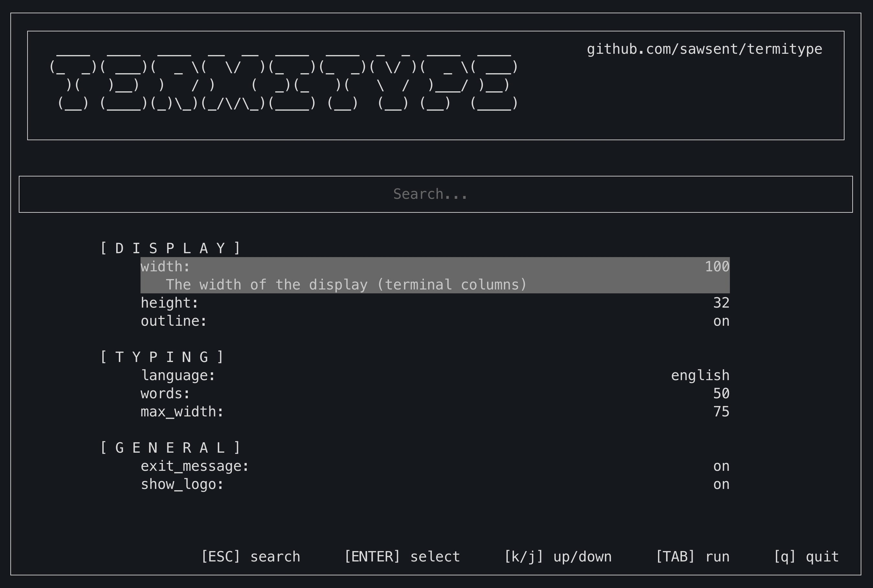Open the language option showing english
873x588 pixels.
point(435,376)
